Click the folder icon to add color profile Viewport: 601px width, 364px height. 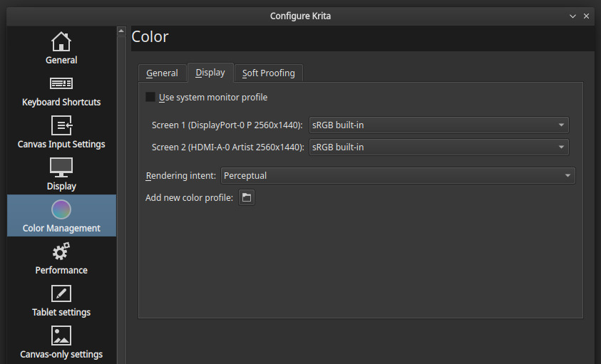(247, 198)
